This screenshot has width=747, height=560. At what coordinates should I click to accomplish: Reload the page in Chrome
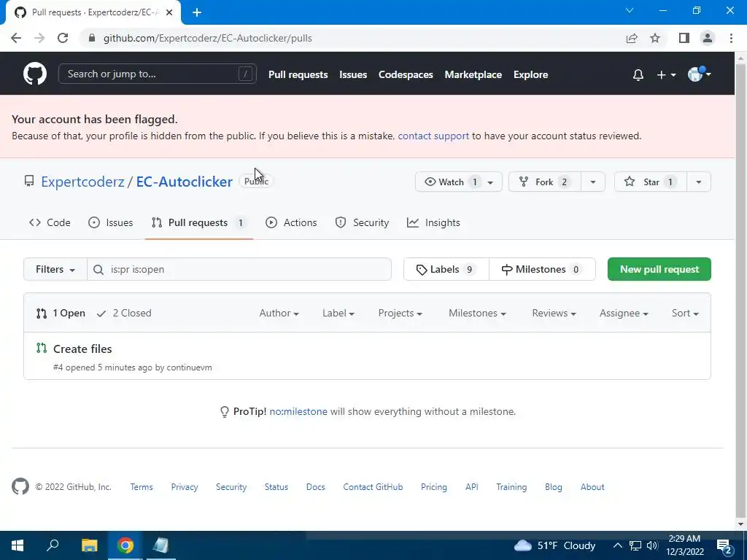(x=63, y=38)
